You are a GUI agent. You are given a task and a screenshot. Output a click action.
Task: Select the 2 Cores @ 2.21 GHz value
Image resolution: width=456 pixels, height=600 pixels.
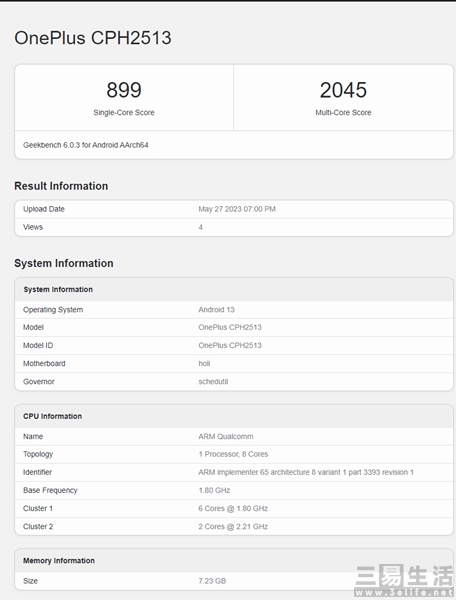(233, 527)
